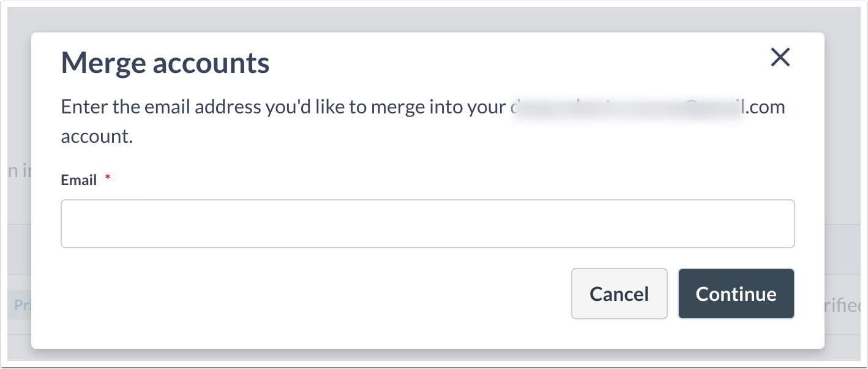Click the overlay area above the dialog
The image size is (868, 369).
[x=428, y=15]
